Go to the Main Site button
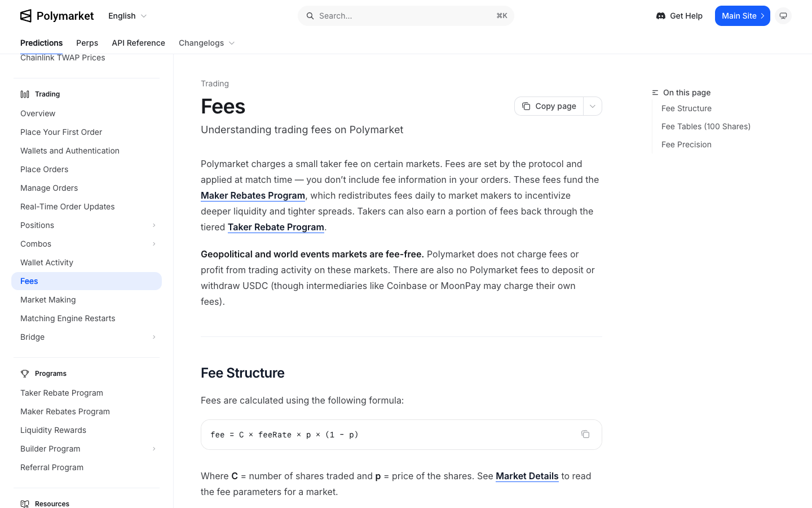 pyautogui.click(x=743, y=16)
